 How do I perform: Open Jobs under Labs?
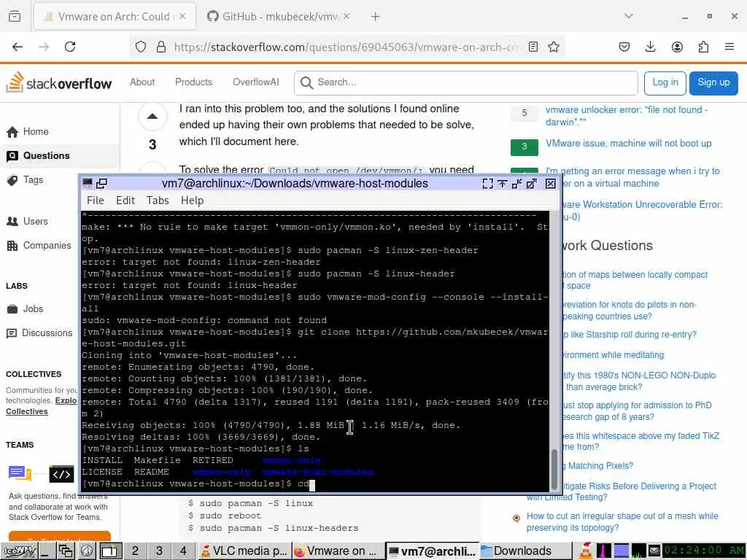[25, 309]
